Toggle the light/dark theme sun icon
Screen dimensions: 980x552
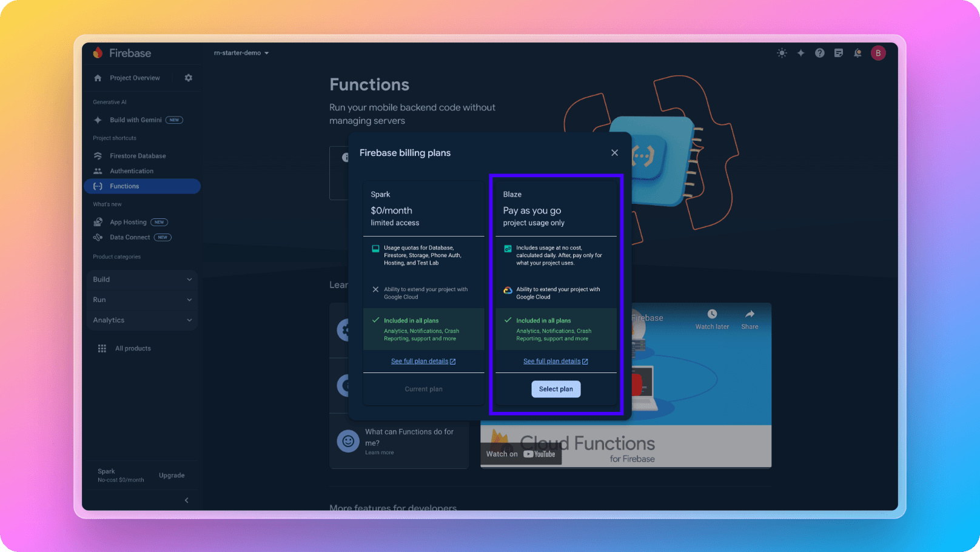782,53
